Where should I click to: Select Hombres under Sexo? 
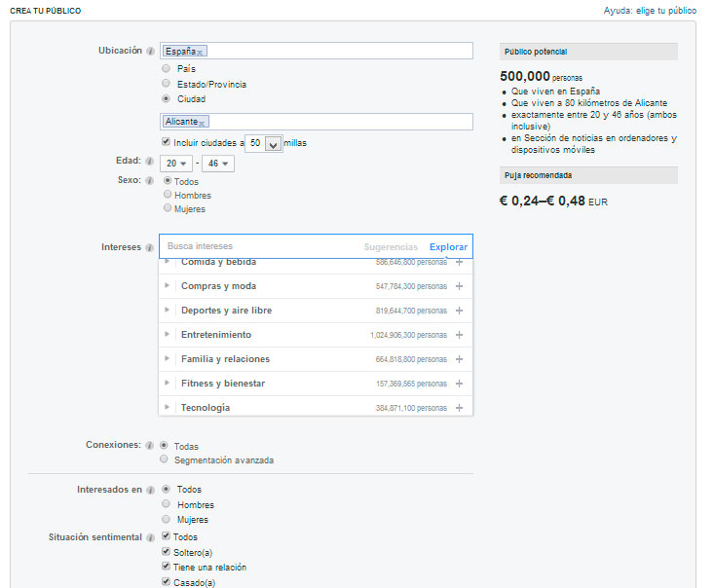168,195
